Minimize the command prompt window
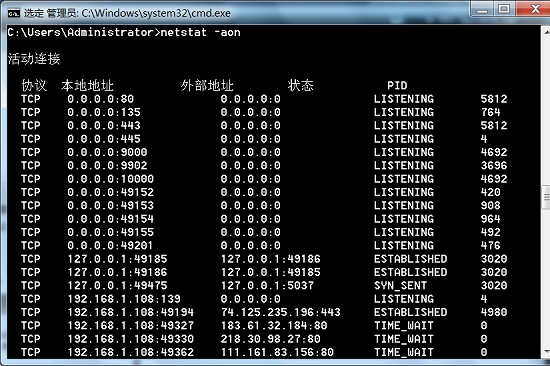This screenshot has height=366, width=550. [x=482, y=9]
